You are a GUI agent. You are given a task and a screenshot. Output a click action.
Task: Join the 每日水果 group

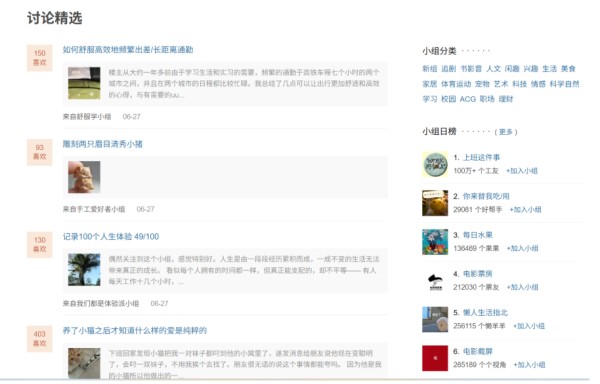(x=522, y=248)
